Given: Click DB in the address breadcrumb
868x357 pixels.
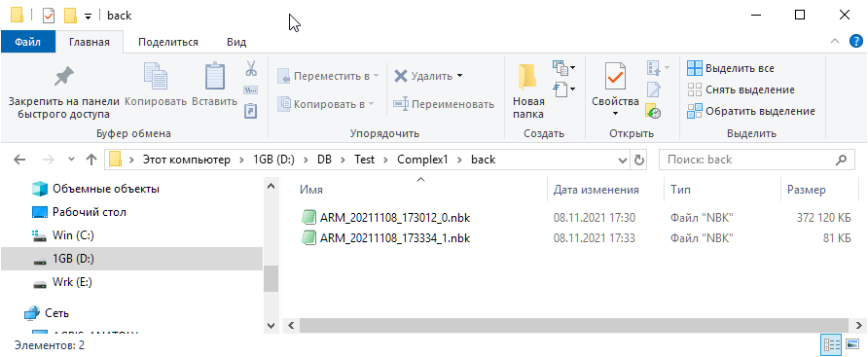Looking at the screenshot, I should pos(324,160).
